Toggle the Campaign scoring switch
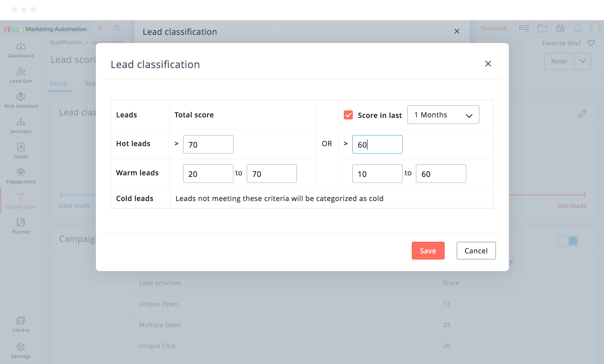Viewport: 604px width, 364px height. click(568, 241)
